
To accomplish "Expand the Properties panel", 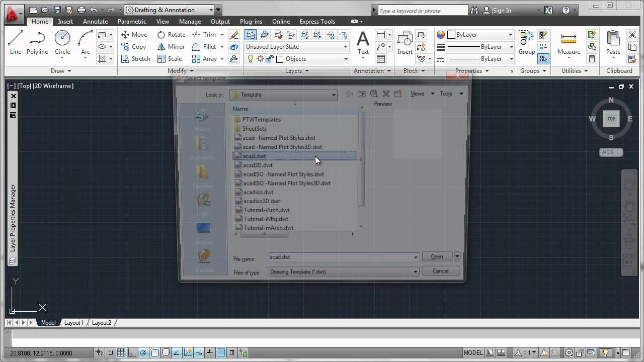I will [x=472, y=71].
